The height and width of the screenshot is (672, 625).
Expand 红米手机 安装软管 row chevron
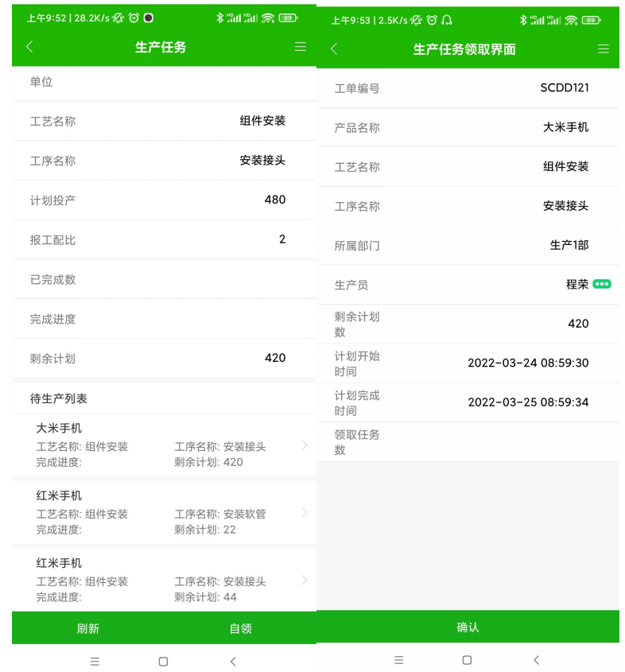(305, 513)
